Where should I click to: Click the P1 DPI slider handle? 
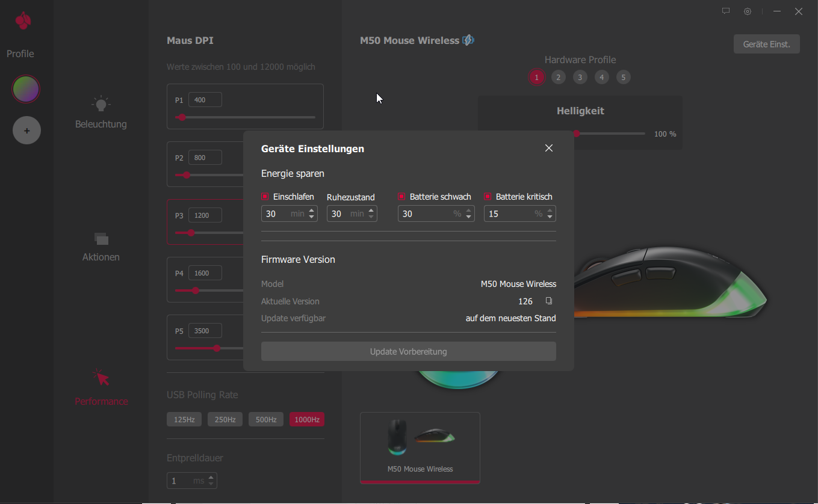tap(182, 117)
